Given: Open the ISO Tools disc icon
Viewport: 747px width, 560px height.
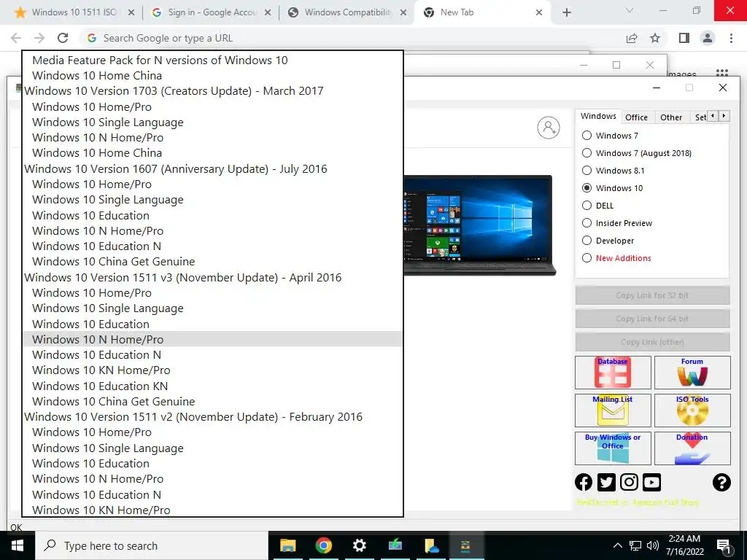Looking at the screenshot, I should pyautogui.click(x=692, y=411).
